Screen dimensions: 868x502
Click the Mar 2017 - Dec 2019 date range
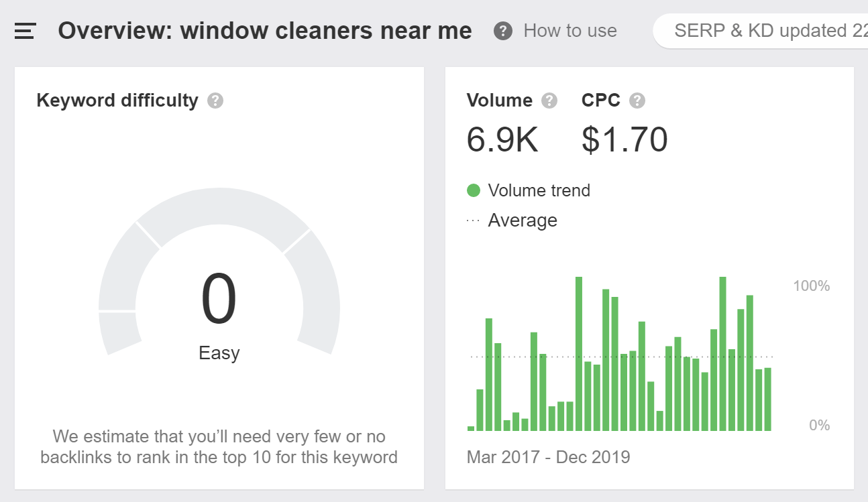click(x=548, y=457)
